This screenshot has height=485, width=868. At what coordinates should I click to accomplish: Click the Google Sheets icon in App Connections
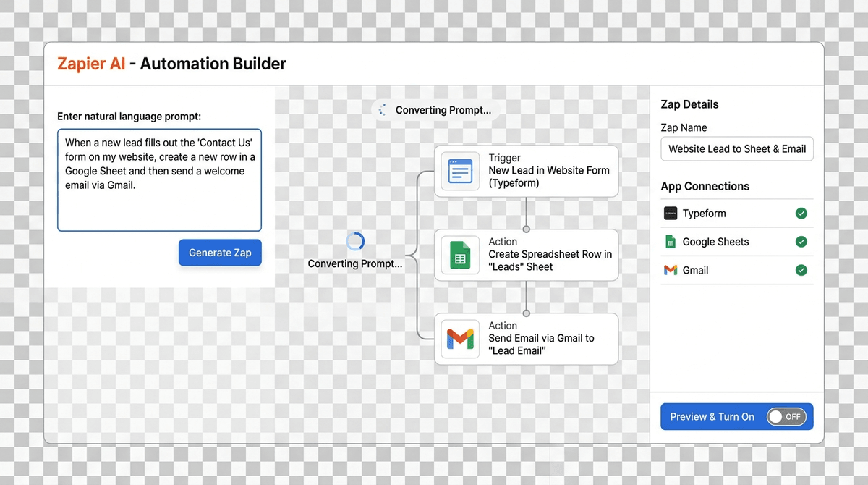coord(670,242)
